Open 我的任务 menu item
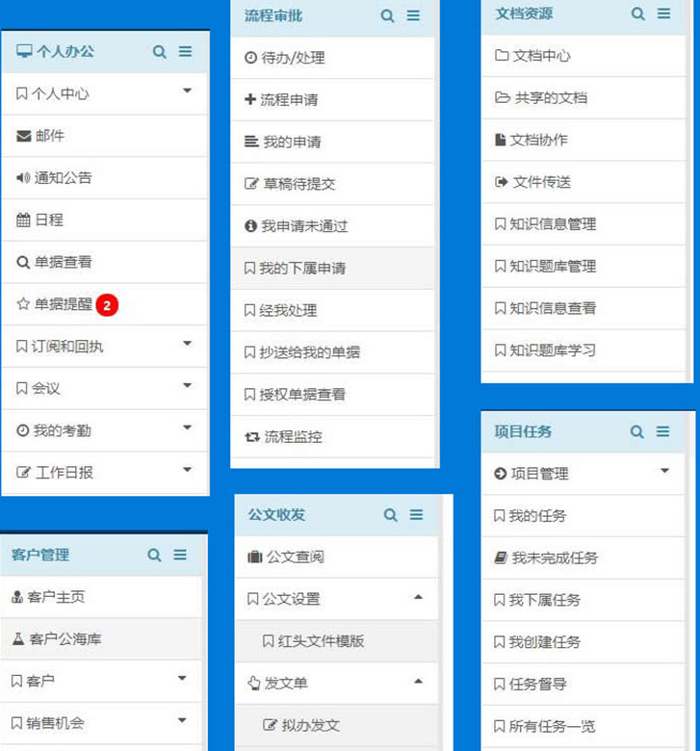 coord(583,516)
